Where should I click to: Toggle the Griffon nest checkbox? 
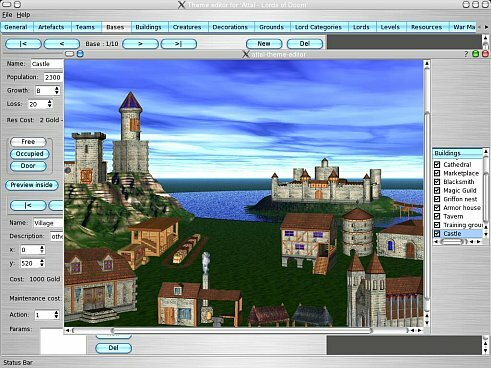[x=437, y=199]
